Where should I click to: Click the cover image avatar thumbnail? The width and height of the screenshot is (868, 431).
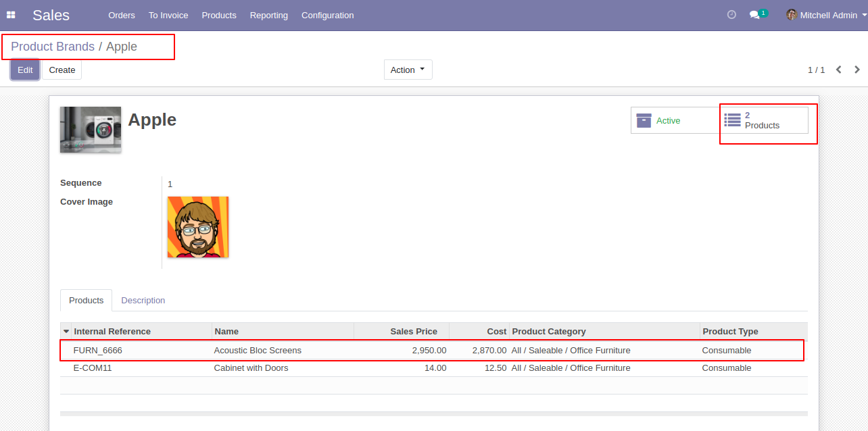pos(198,227)
